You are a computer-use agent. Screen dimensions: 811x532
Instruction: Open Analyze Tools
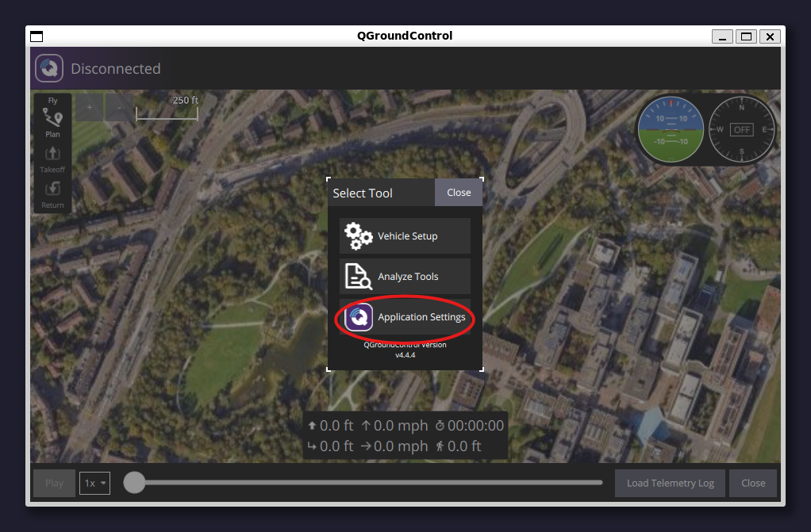pos(405,277)
